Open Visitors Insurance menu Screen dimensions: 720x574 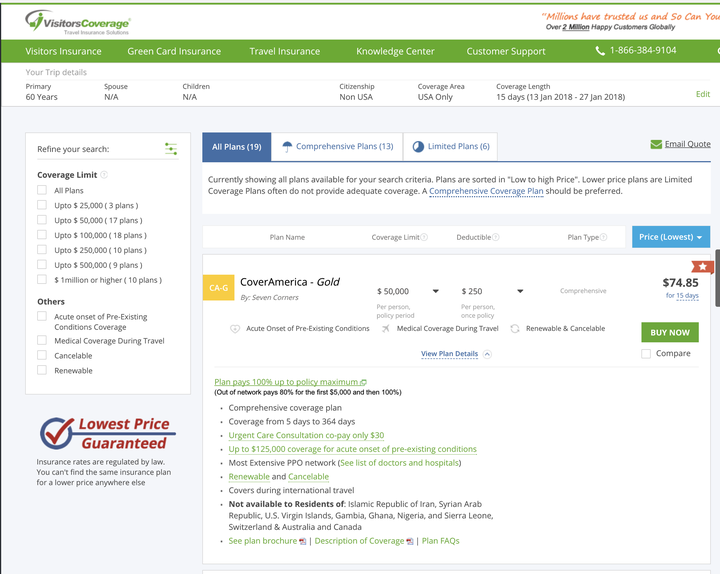(x=63, y=51)
